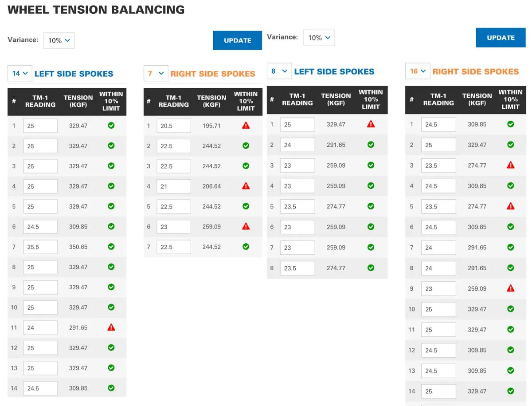Click warning icon in 14-spoke table row 11
The image size is (532, 406).
[x=111, y=327]
